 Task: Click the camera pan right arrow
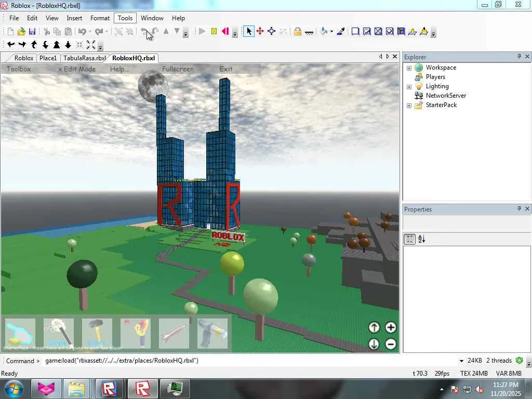22,45
